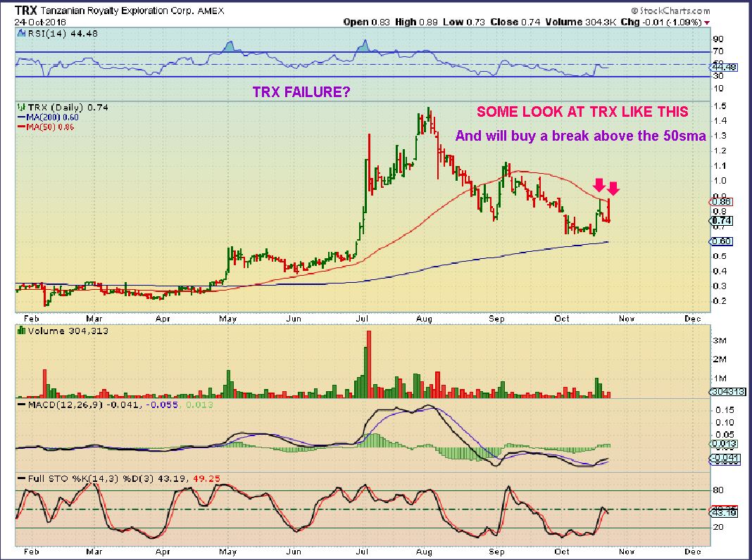The image size is (752, 560).
Task: Click the left pink down arrow marker
Action: (x=598, y=185)
